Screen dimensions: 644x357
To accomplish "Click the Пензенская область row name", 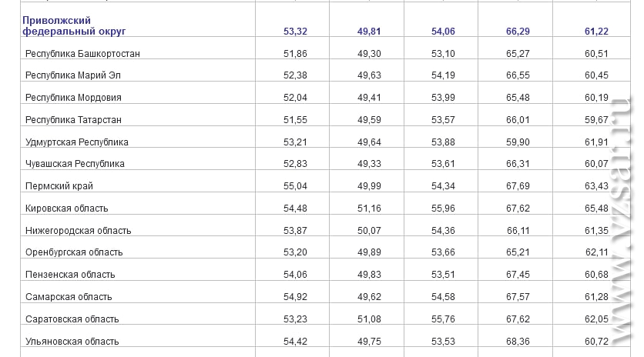I will point(70,275).
